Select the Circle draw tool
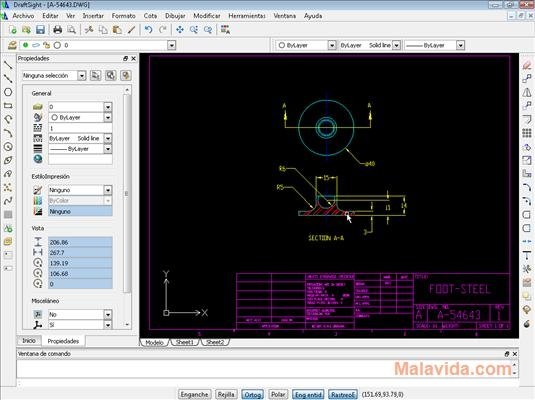 (x=8, y=92)
